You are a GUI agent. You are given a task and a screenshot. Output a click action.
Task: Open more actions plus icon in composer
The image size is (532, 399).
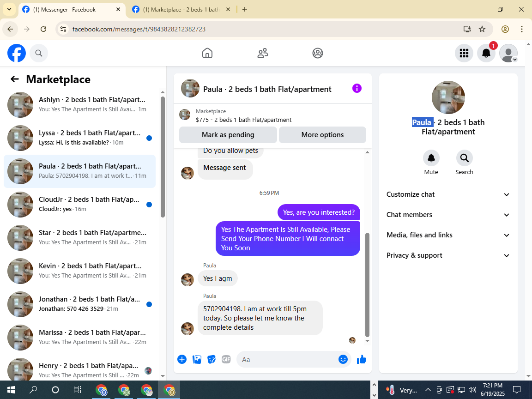point(182,359)
